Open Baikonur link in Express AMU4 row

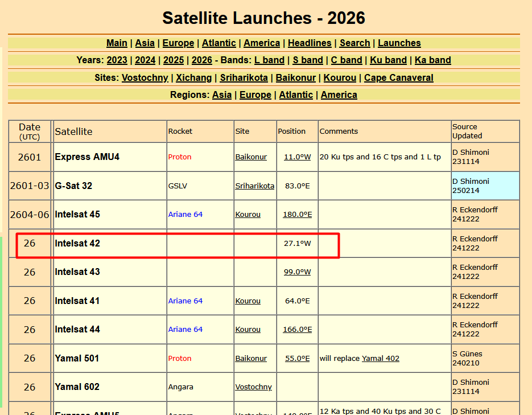coord(251,157)
